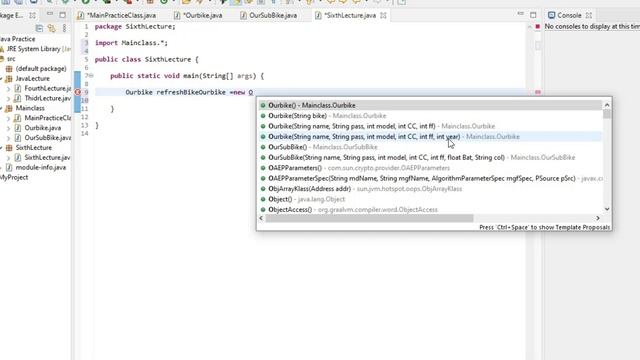This screenshot has height=360, width=640.
Task: Choose OAEPParameters() proposal
Action: click(430, 168)
